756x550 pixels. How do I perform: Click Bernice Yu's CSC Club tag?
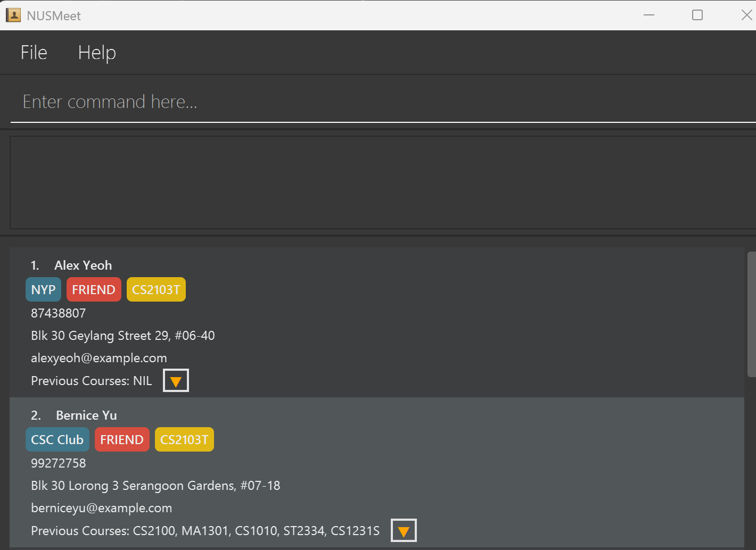point(57,440)
